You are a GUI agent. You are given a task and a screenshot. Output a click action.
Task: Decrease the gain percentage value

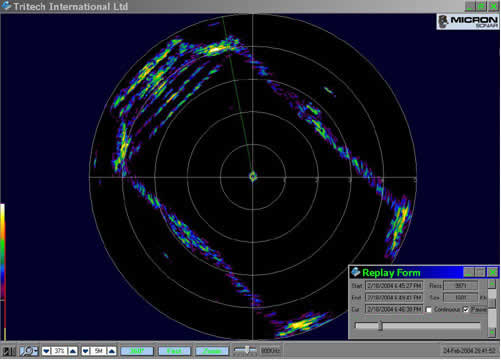pyautogui.click(x=46, y=351)
